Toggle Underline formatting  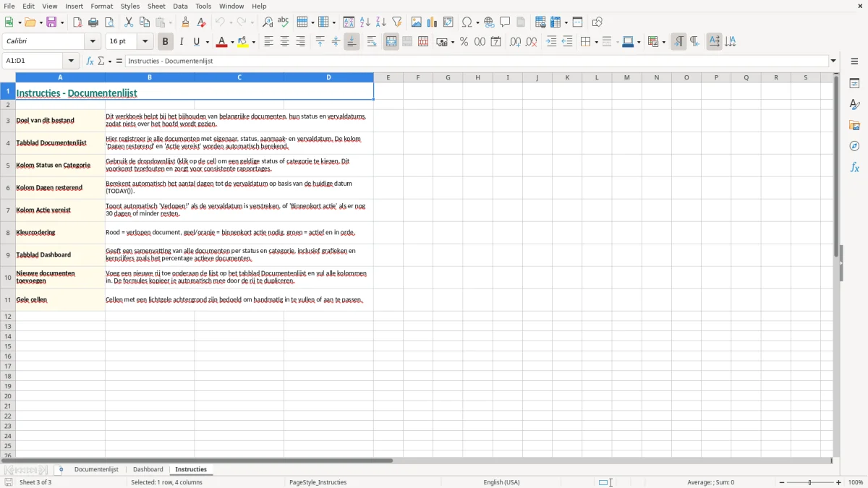(197, 42)
